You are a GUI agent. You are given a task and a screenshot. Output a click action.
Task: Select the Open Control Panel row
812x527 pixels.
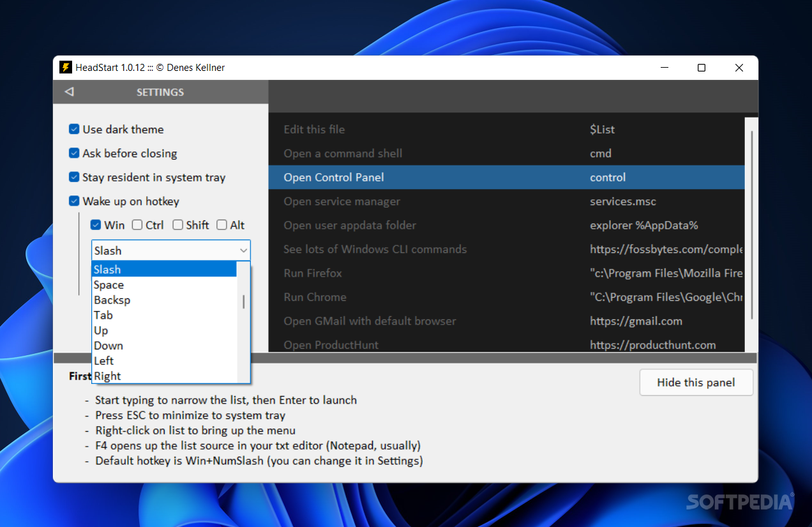tap(506, 177)
